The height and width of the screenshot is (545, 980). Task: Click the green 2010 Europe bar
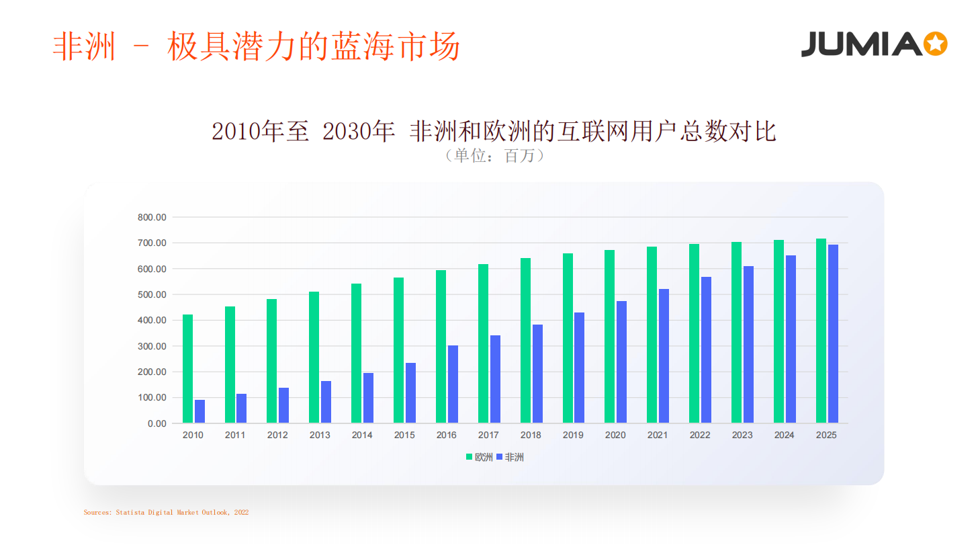187,369
